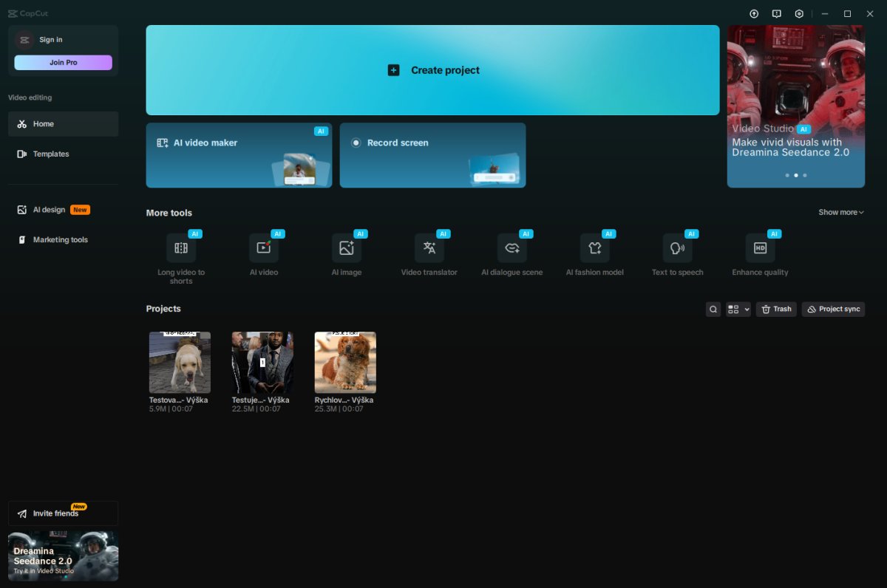Switch to the third banner carousel dot
Viewport: 887px width, 588px height.
pos(805,176)
